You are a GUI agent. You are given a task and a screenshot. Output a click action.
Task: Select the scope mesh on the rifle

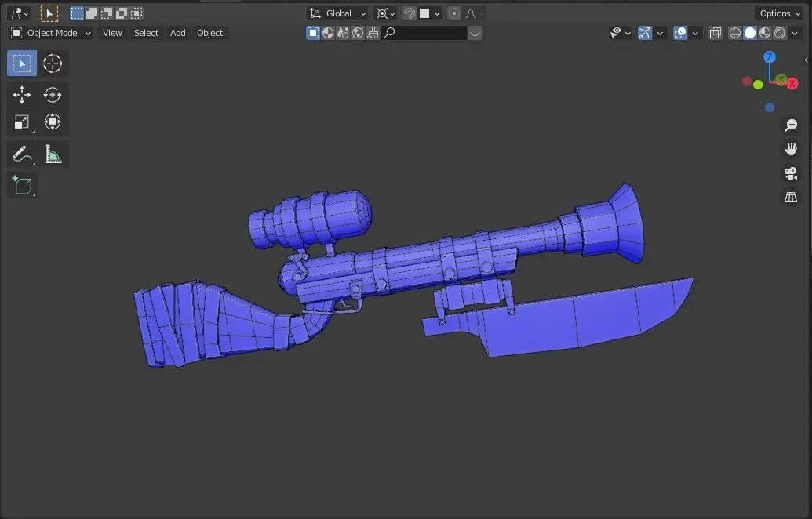[x=310, y=219]
